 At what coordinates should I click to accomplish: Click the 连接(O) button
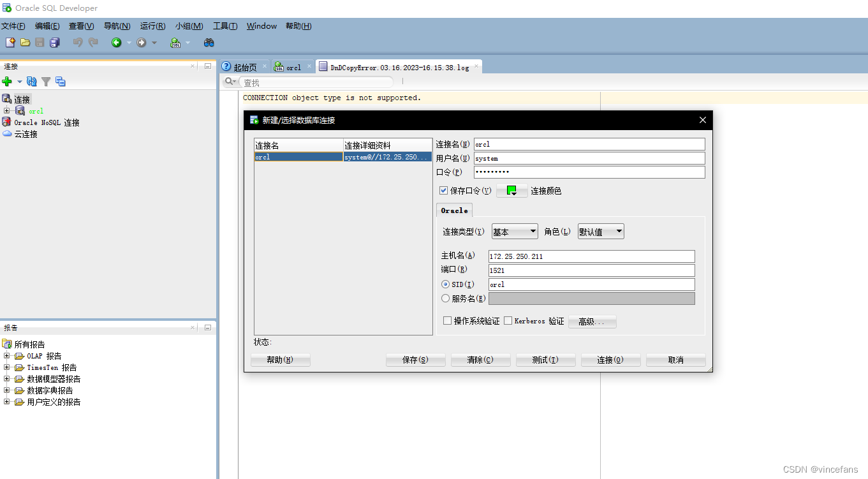[610, 360]
